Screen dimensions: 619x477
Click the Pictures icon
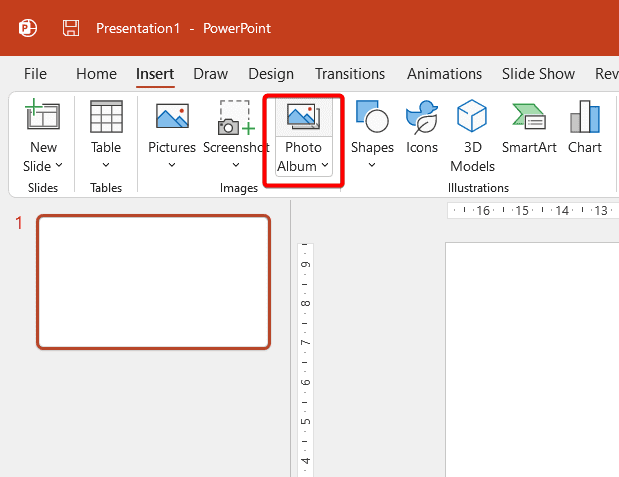[x=172, y=117]
